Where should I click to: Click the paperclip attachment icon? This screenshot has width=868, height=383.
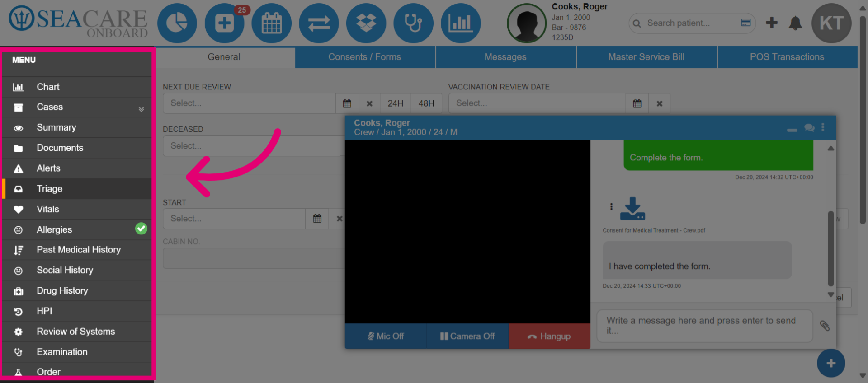coord(825,326)
